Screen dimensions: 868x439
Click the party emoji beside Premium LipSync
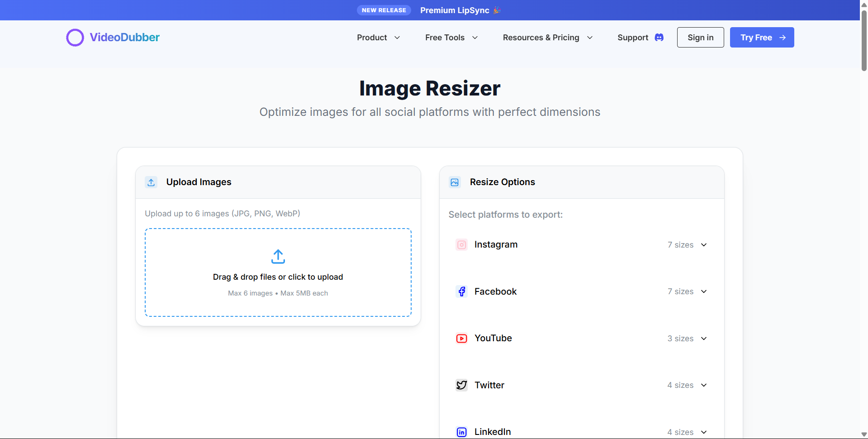click(497, 10)
